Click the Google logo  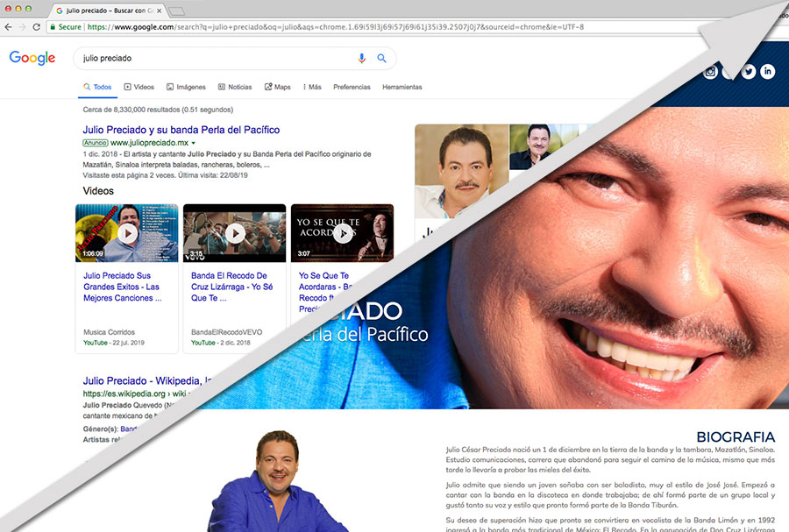pos(32,58)
